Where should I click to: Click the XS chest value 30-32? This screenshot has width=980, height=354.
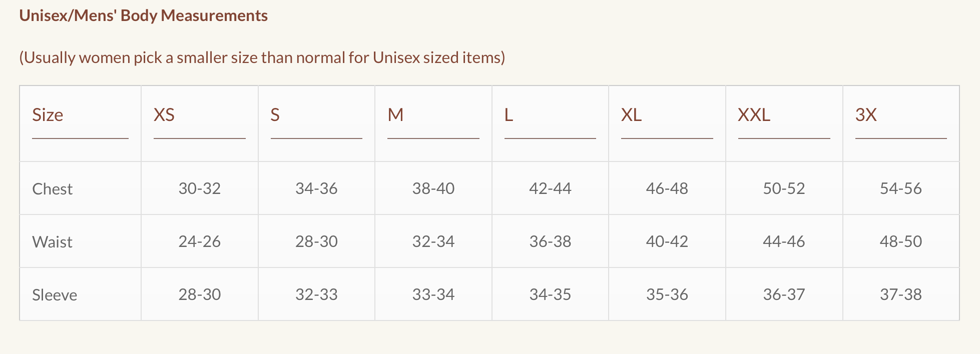click(x=199, y=188)
